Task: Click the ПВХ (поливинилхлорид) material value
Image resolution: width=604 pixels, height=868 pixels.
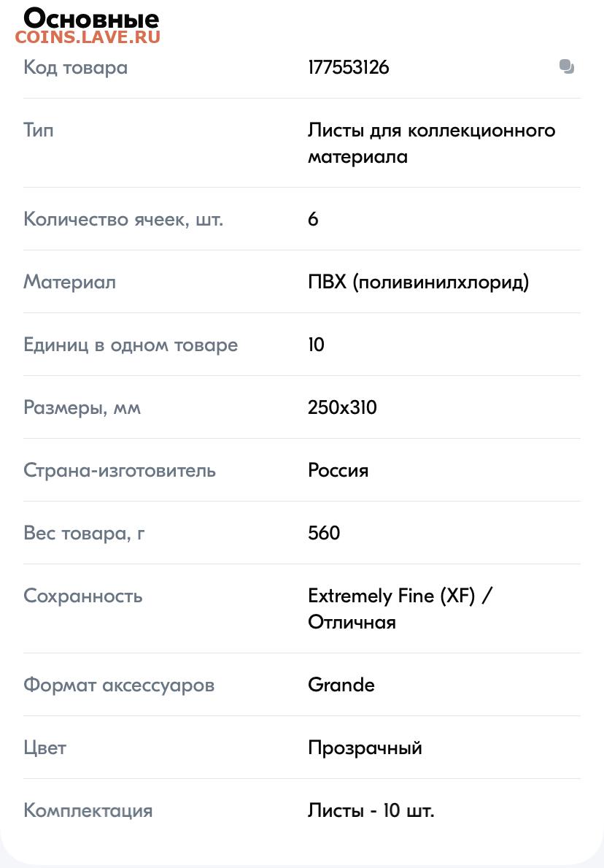Action: 418,282
